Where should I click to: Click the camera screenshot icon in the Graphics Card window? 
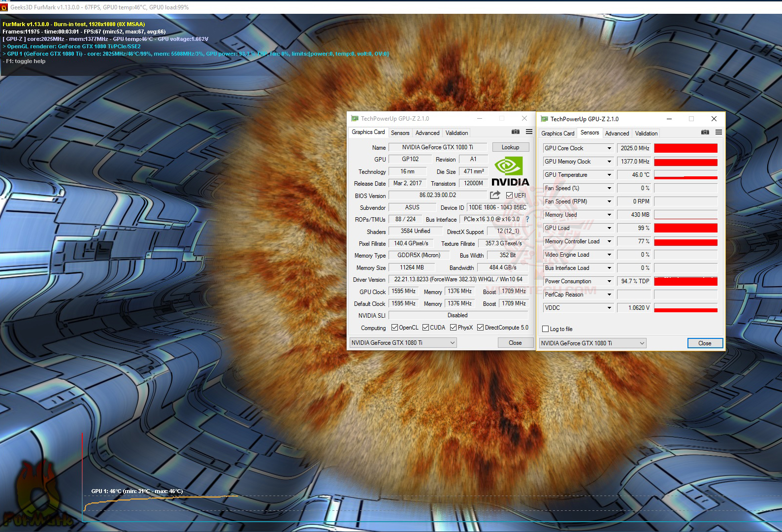[x=516, y=132]
